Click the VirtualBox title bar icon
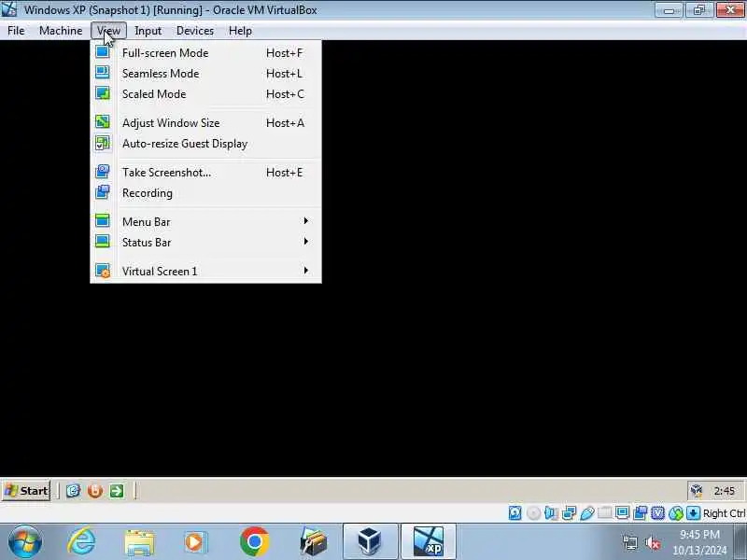Screen dimensions: 747x560 click(x=9, y=9)
